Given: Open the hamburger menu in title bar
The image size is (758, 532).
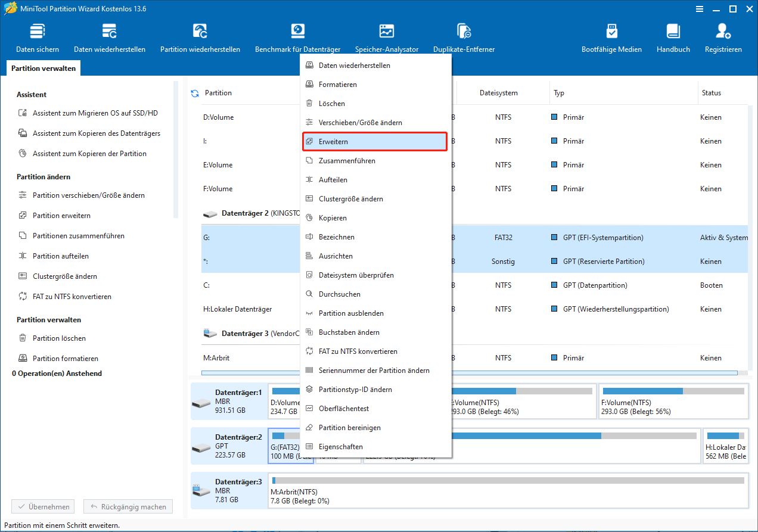Looking at the screenshot, I should [699, 8].
